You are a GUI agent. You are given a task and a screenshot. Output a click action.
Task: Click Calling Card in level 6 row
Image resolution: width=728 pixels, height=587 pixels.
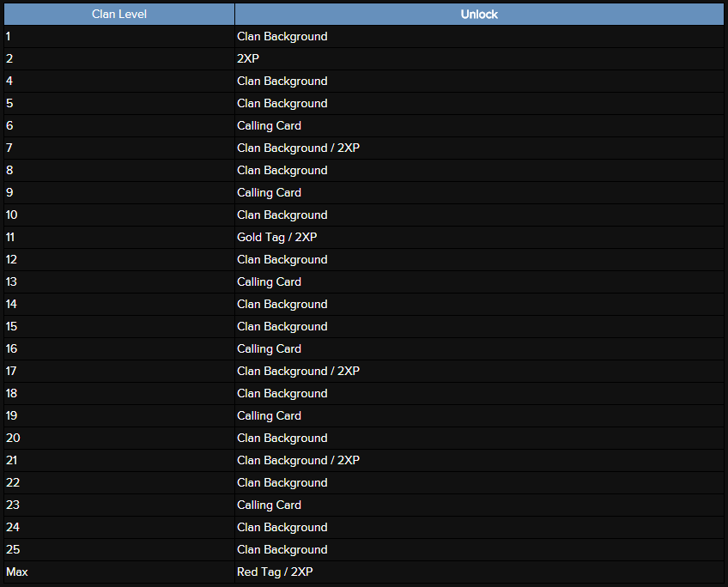pos(479,125)
